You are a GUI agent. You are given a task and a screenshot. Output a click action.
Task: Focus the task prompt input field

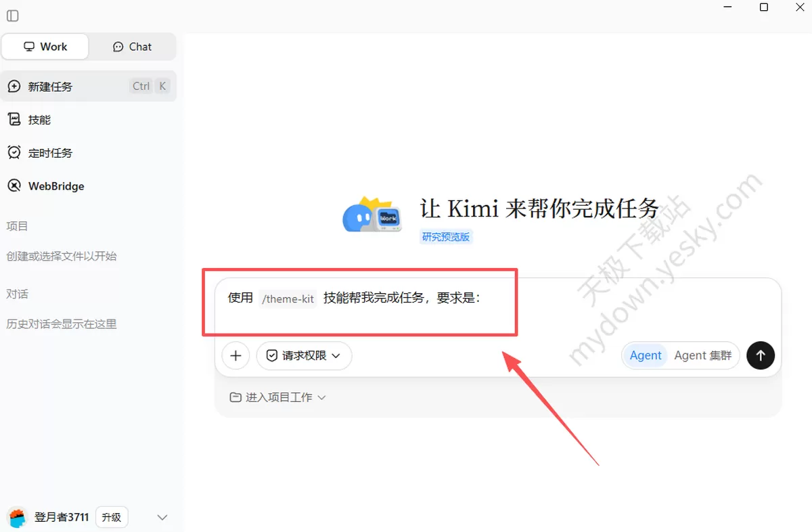(x=498, y=308)
